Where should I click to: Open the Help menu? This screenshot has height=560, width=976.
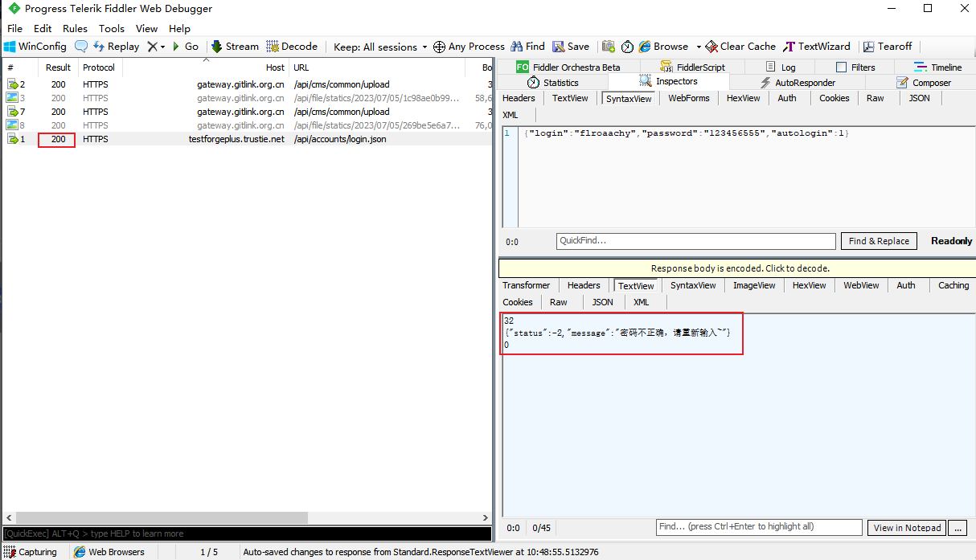[180, 28]
